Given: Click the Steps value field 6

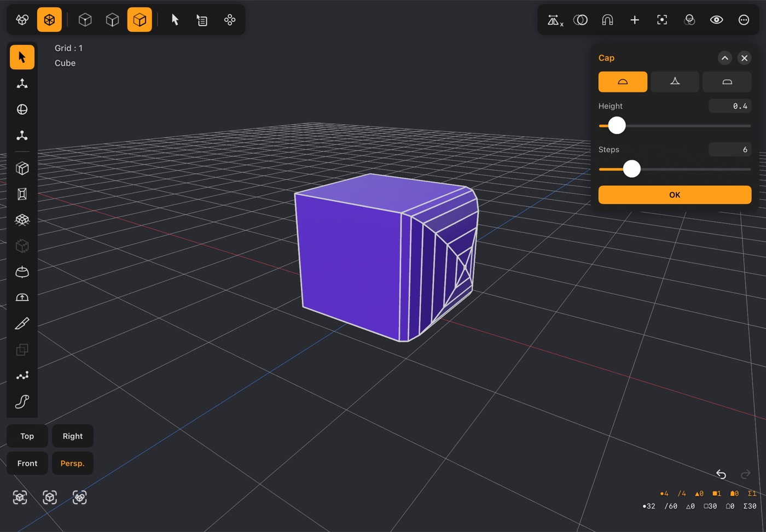Looking at the screenshot, I should pyautogui.click(x=730, y=149).
